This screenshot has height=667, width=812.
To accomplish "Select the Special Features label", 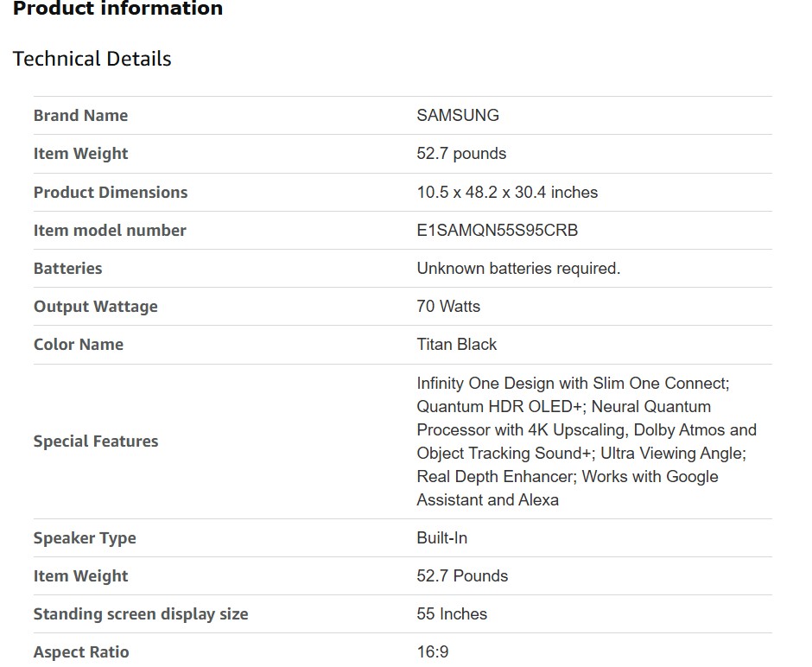I will [96, 441].
